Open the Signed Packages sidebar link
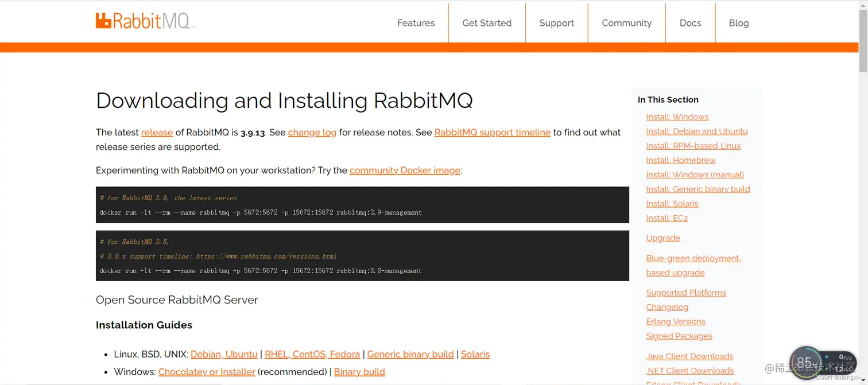This screenshot has height=385, width=868. 679,336
